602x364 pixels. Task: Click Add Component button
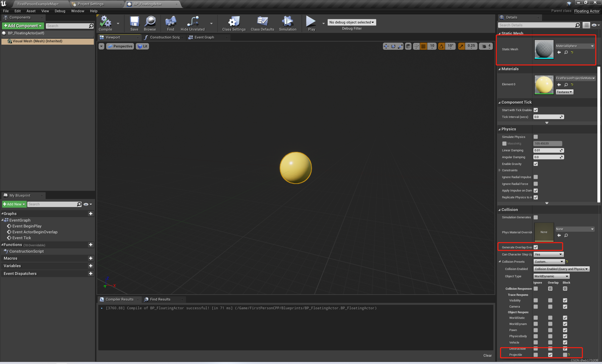coord(22,25)
